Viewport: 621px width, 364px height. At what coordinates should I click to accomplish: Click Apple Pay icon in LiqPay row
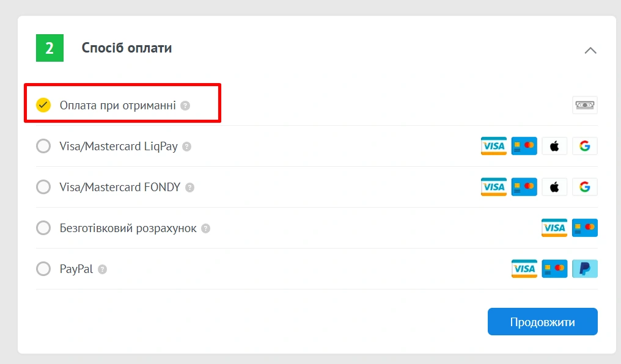554,146
